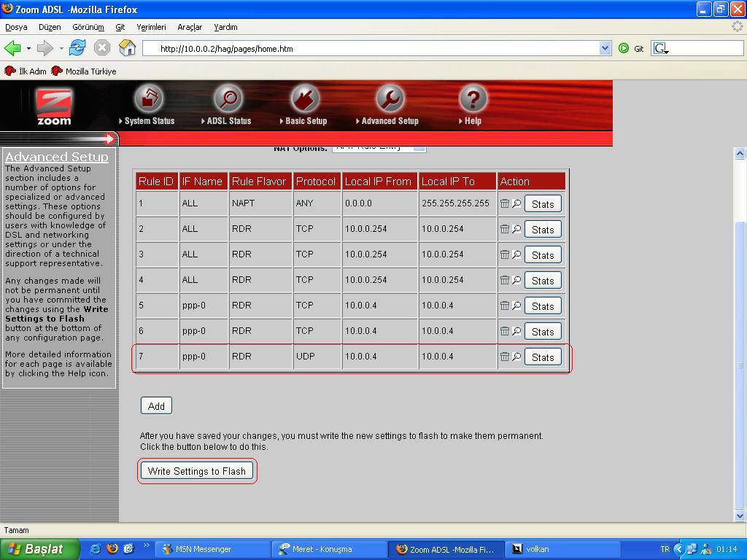Click the Advanced Setup sidebar heading link
This screenshot has height=560, width=747.
(x=57, y=157)
